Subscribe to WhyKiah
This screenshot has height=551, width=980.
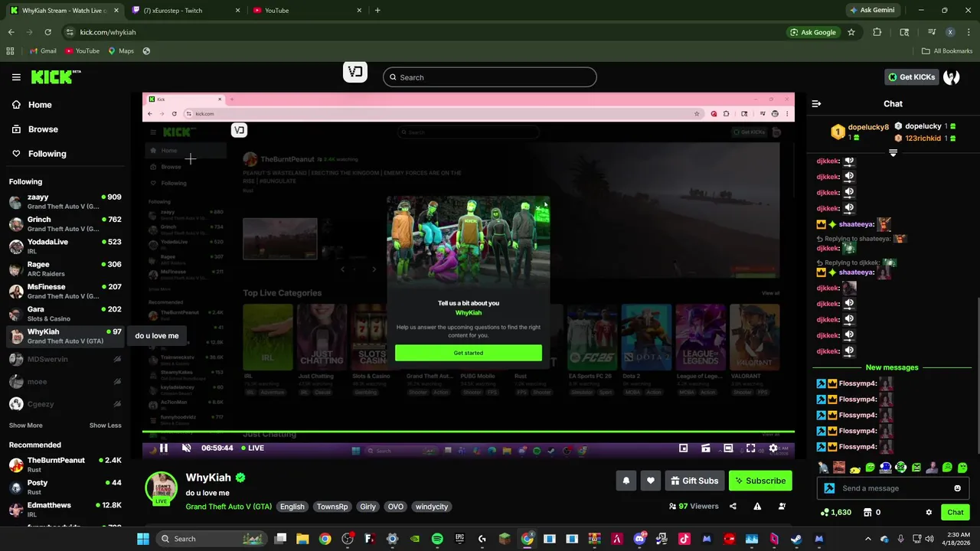pos(760,481)
